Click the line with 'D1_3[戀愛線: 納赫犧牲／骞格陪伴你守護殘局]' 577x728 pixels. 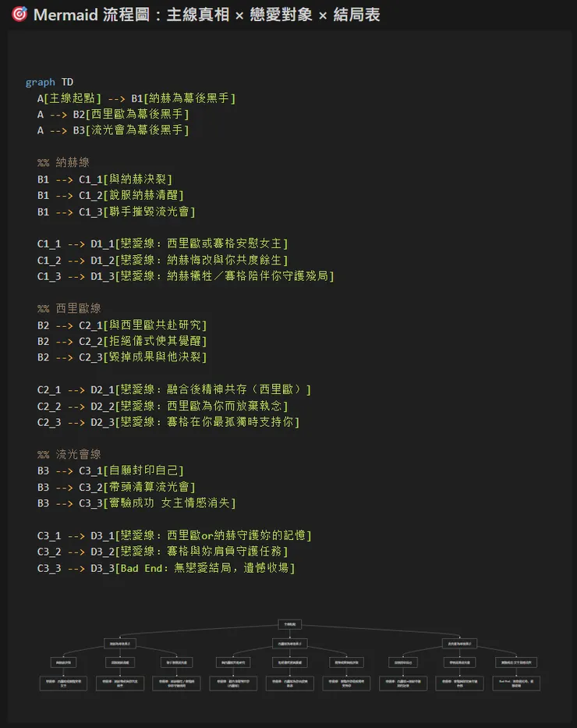(x=186, y=276)
